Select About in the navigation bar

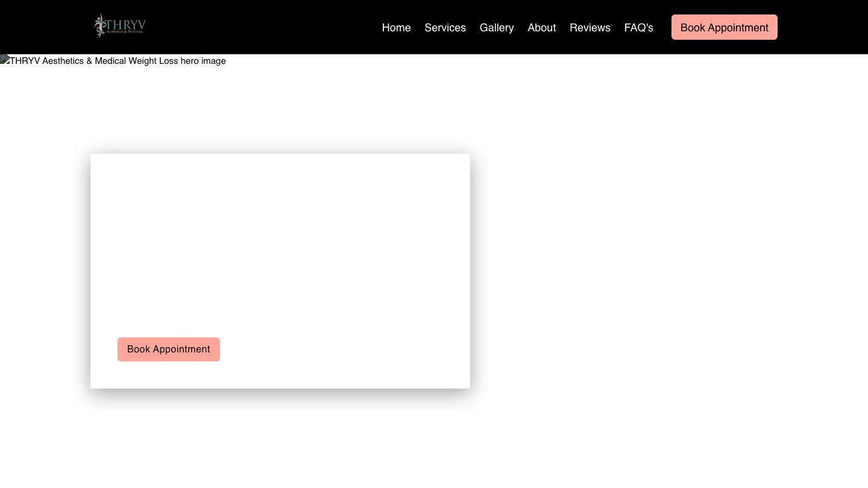[541, 28]
